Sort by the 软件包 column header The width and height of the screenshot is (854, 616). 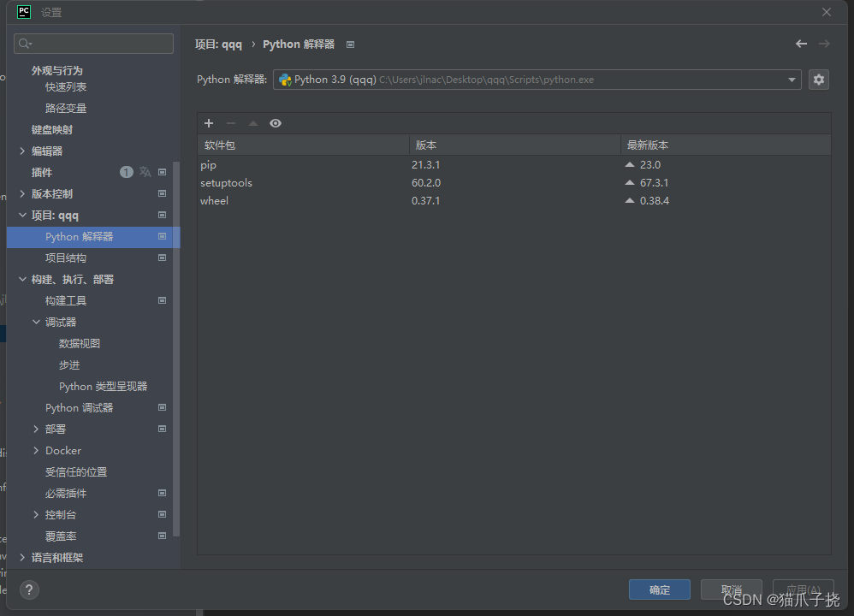click(304, 145)
